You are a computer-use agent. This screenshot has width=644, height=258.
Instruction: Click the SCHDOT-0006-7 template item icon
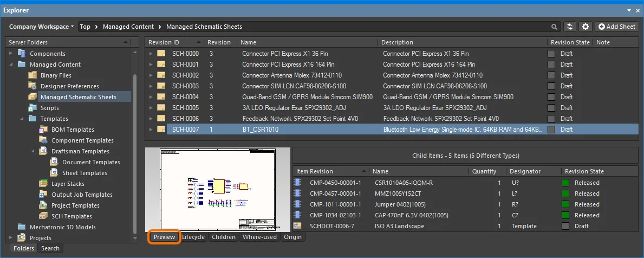tap(297, 226)
